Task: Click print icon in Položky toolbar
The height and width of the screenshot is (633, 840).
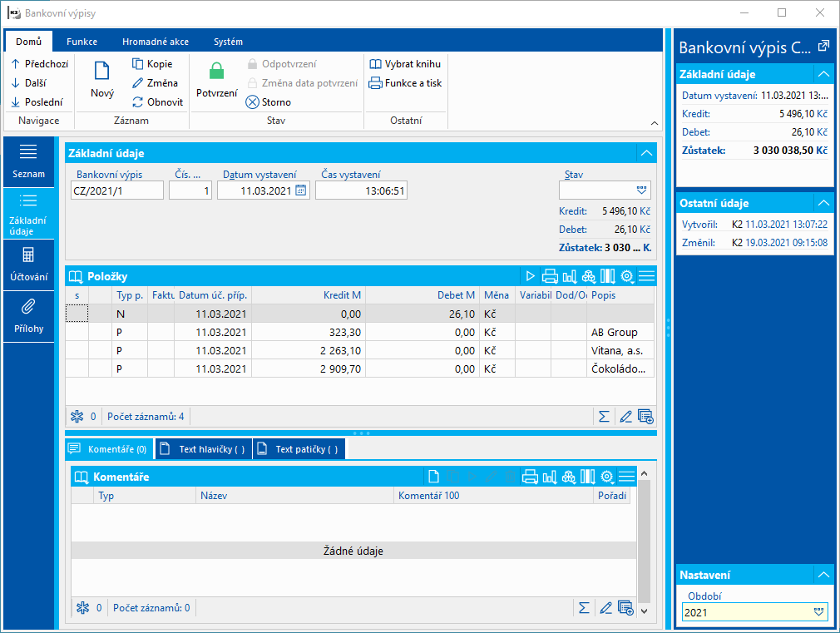Action: click(x=550, y=276)
